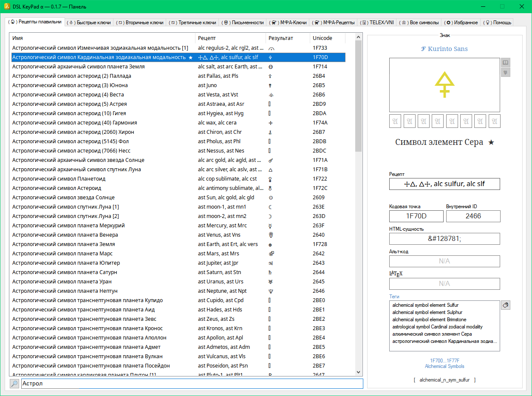532x396 pixels.
Task: Click the HTML-сущность code field
Action: (444, 239)
